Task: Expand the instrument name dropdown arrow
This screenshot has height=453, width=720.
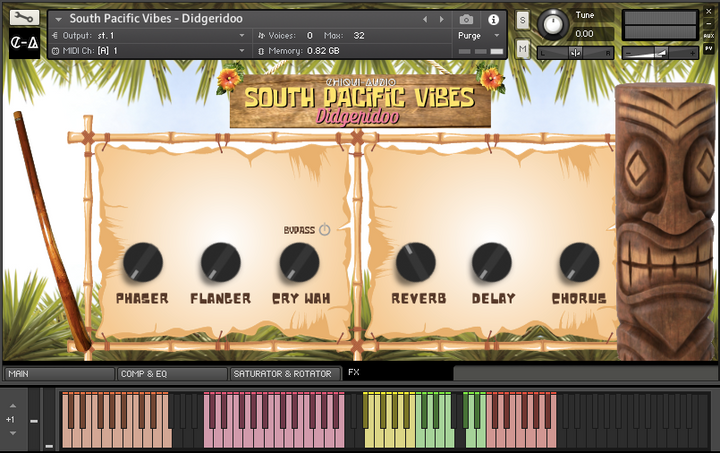Action: [58, 20]
